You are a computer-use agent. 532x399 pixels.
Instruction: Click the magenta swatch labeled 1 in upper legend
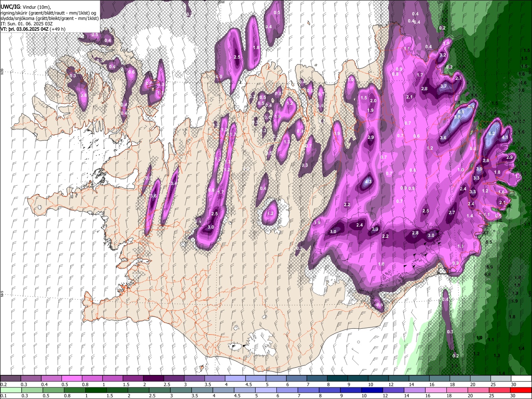pos(113,379)
